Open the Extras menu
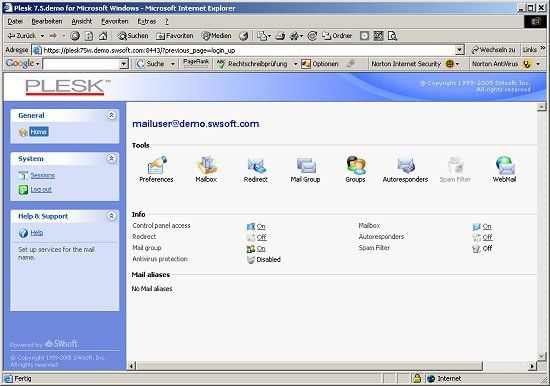This screenshot has width=550, height=386. 147,21
